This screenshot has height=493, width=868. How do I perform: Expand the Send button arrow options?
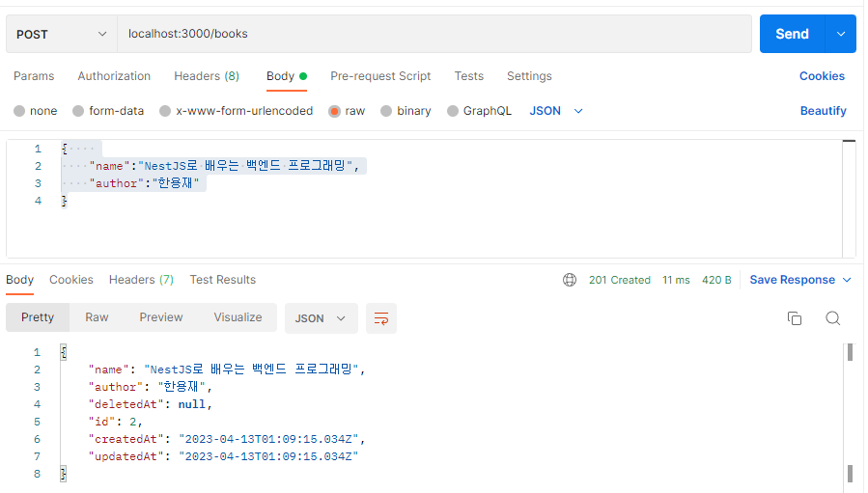pos(840,34)
